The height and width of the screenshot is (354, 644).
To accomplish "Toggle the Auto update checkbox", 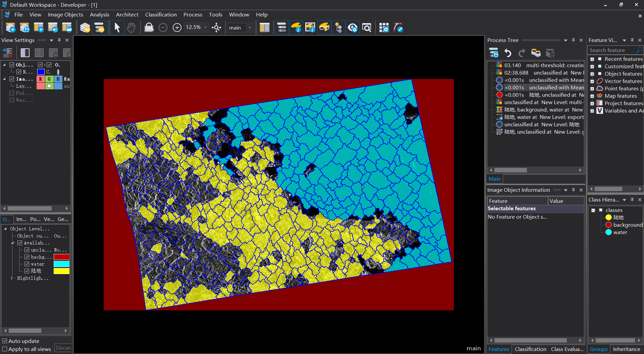I will [5, 341].
